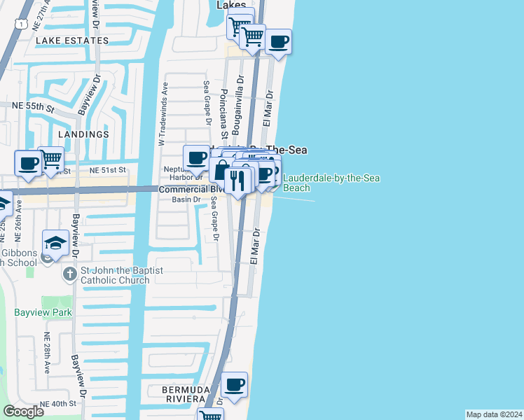Screen dimensions: 524x420
Task: Open the coffee marker east of Bermuda Riviera
Action: [235, 384]
